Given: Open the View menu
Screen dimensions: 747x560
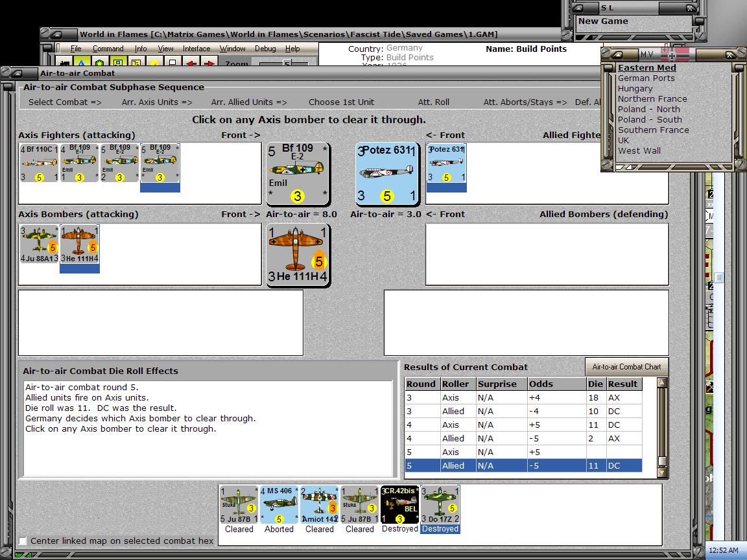Looking at the screenshot, I should (165, 49).
